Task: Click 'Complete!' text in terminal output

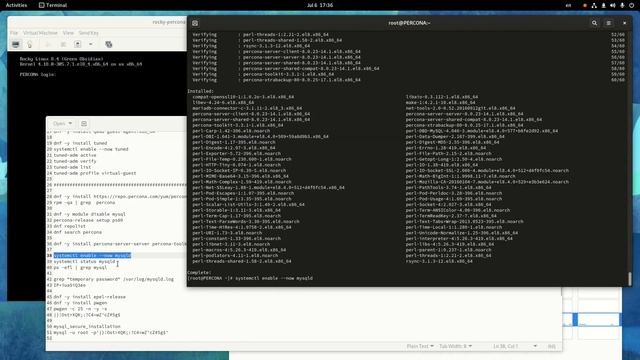Action: (x=199, y=272)
